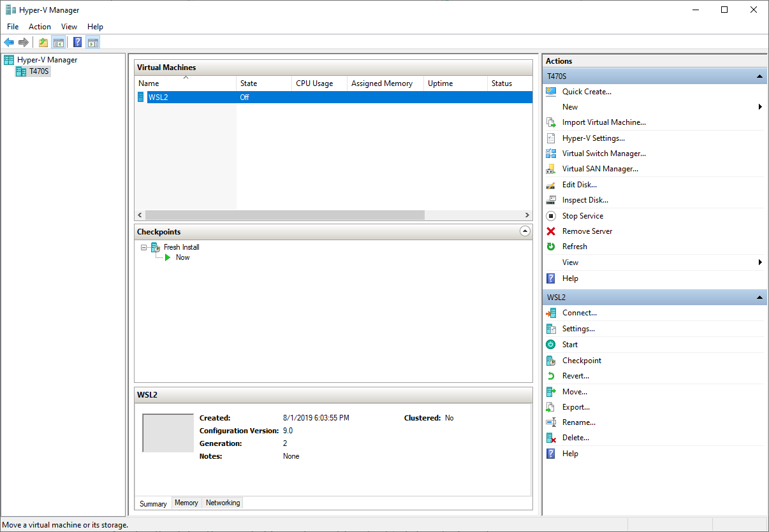
Task: Click the Quick Create icon
Action: tap(551, 92)
